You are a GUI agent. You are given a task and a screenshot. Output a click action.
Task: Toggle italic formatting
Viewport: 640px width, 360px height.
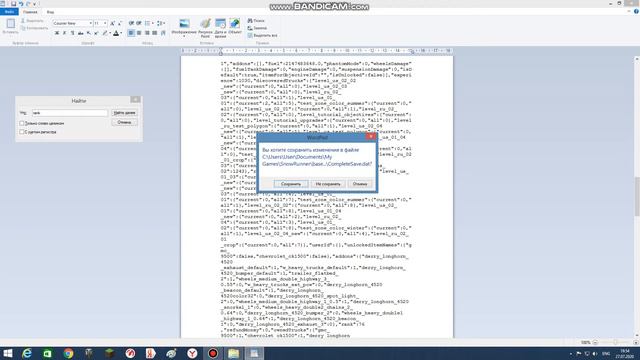point(64,33)
